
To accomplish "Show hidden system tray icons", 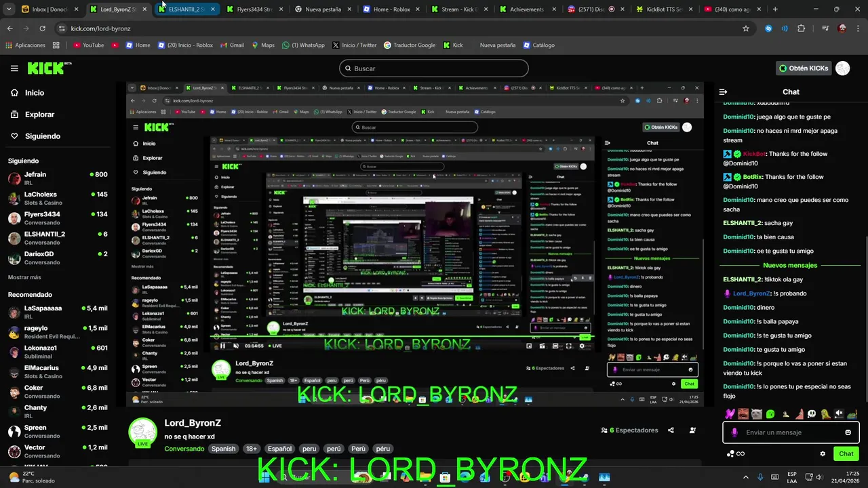I will (746, 477).
